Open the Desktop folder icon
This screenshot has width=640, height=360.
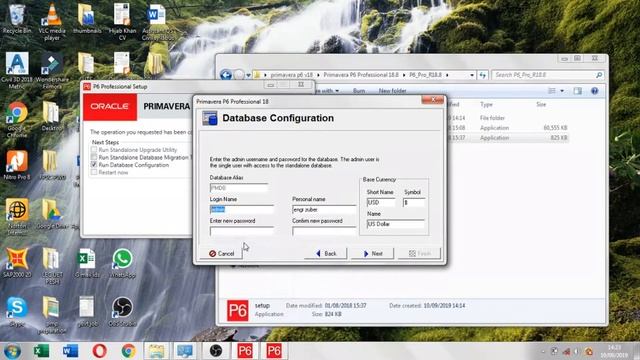[x=51, y=116]
